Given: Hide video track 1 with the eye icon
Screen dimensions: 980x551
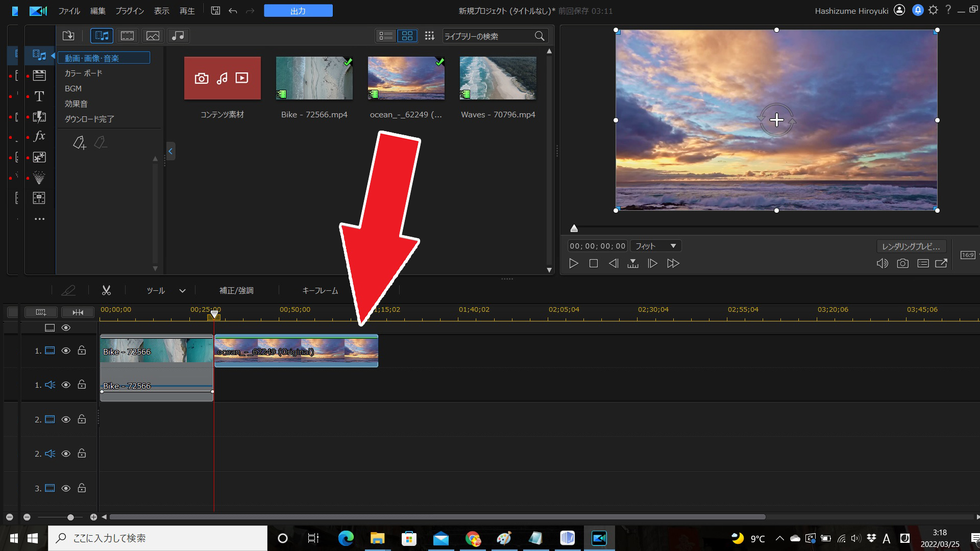Looking at the screenshot, I should click(x=66, y=350).
